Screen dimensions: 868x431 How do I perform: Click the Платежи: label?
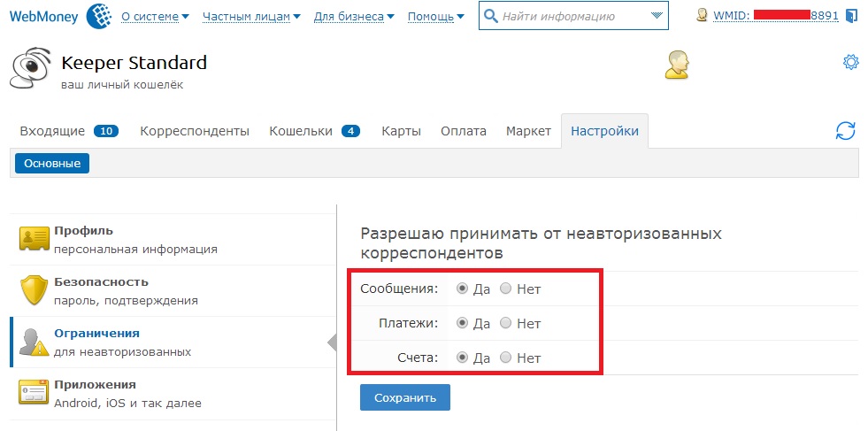pos(409,323)
